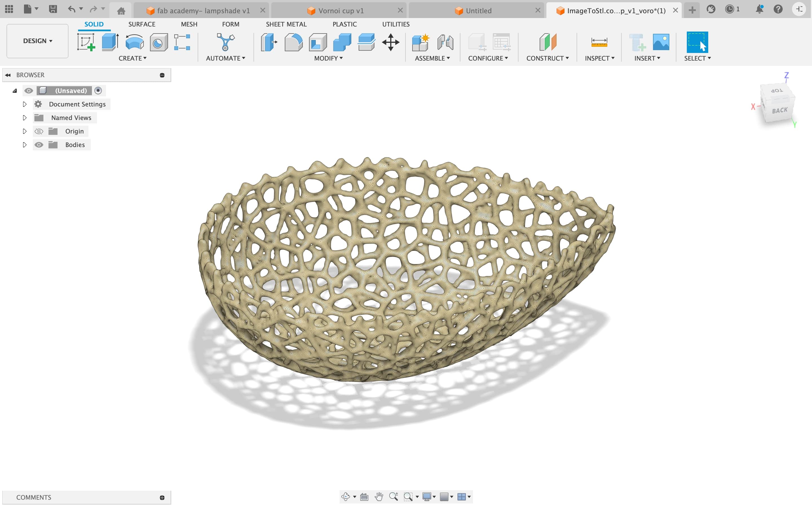
Task: Open the DESIGN workspace dropdown
Action: point(37,41)
